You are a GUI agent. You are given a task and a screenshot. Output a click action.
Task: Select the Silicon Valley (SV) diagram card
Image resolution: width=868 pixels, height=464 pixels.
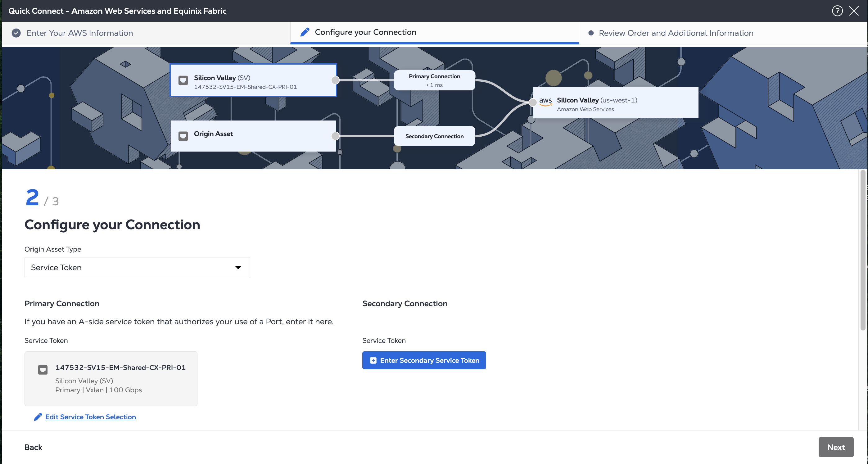point(253,80)
